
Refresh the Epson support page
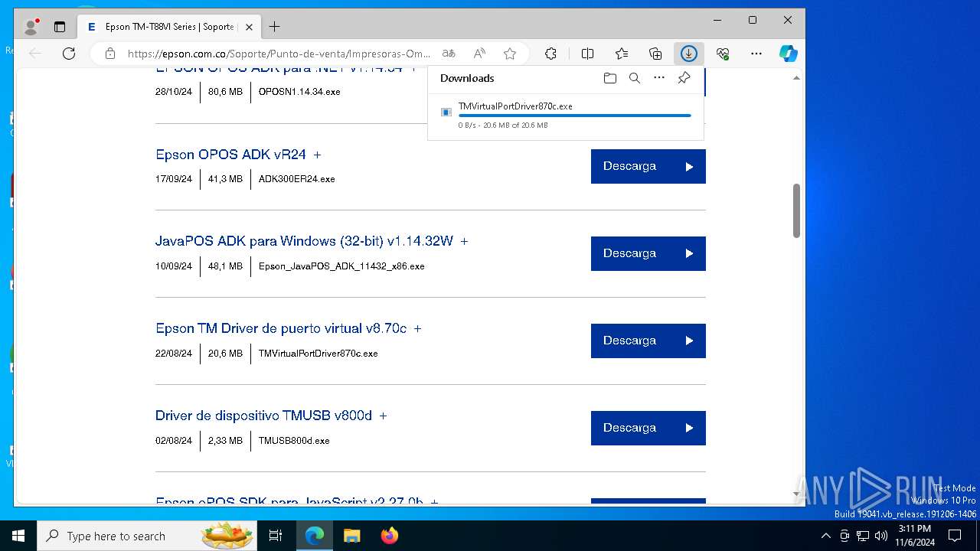pyautogui.click(x=69, y=54)
